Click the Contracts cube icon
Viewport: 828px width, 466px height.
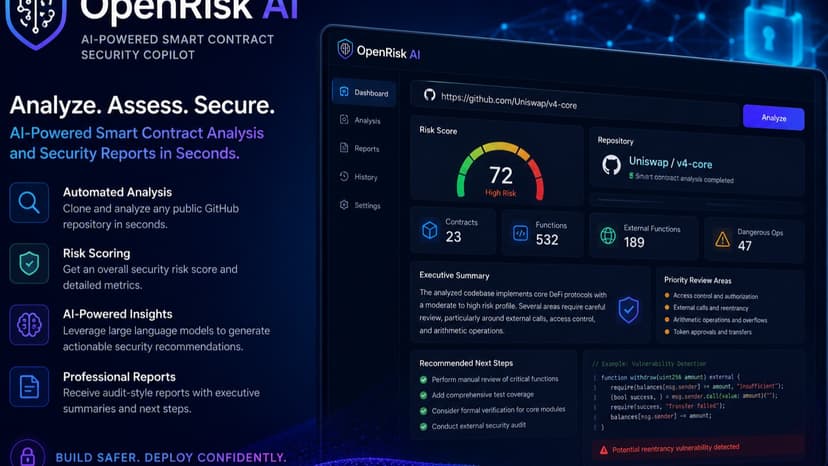click(x=430, y=230)
